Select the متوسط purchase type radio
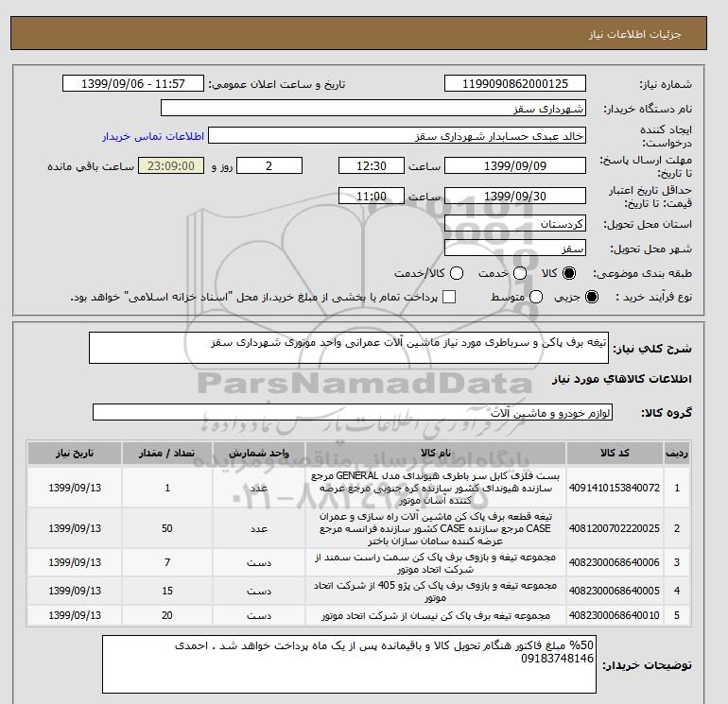 (536, 297)
